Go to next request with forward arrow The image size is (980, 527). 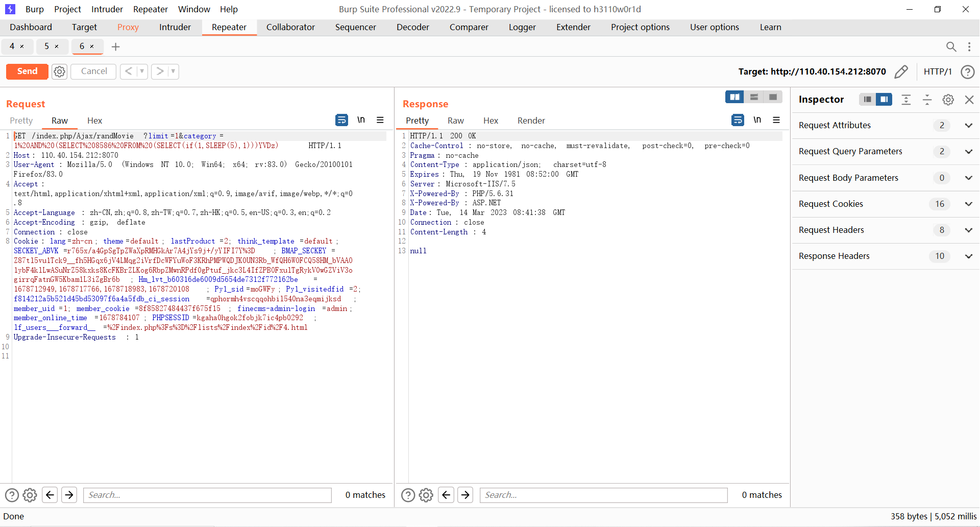(x=160, y=71)
